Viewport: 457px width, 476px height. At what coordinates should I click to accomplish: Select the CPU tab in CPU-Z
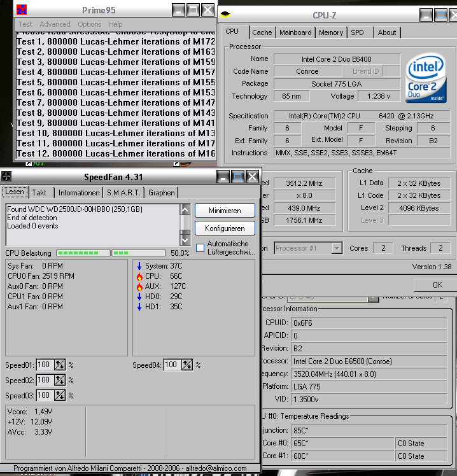click(x=234, y=32)
